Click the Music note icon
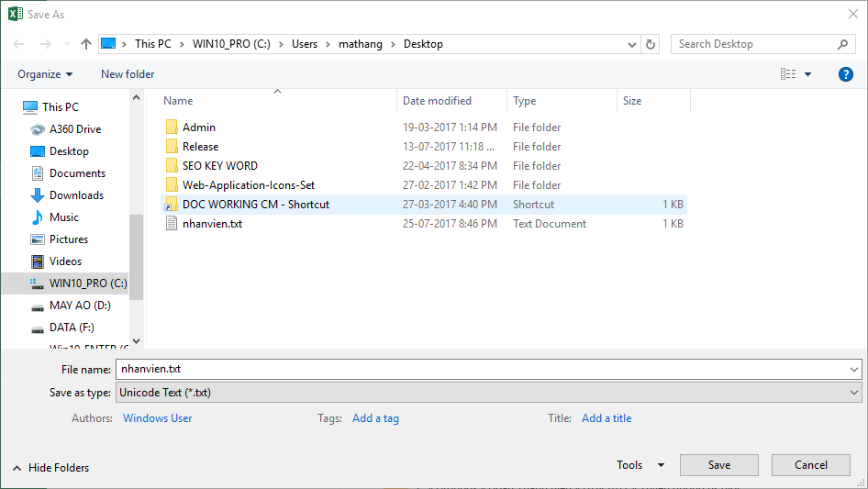Viewport: 868px width, 489px height. coord(37,217)
